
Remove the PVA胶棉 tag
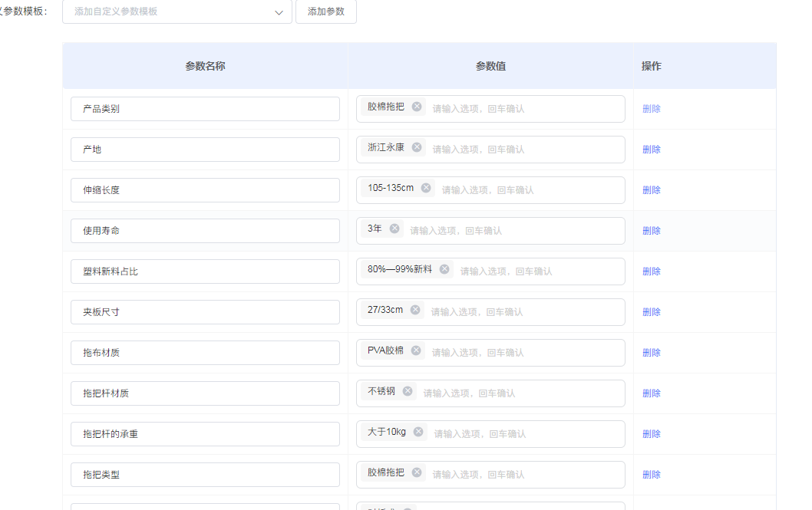[x=416, y=350]
